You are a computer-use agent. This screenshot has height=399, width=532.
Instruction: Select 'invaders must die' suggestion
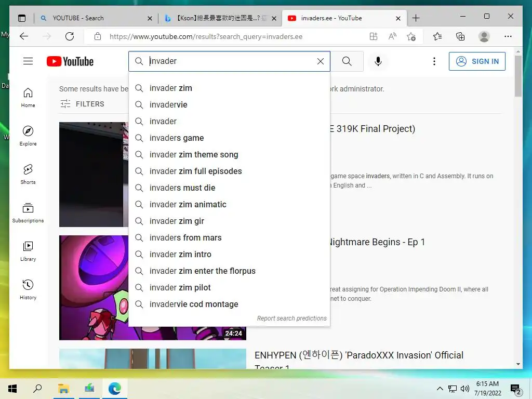pos(229,188)
